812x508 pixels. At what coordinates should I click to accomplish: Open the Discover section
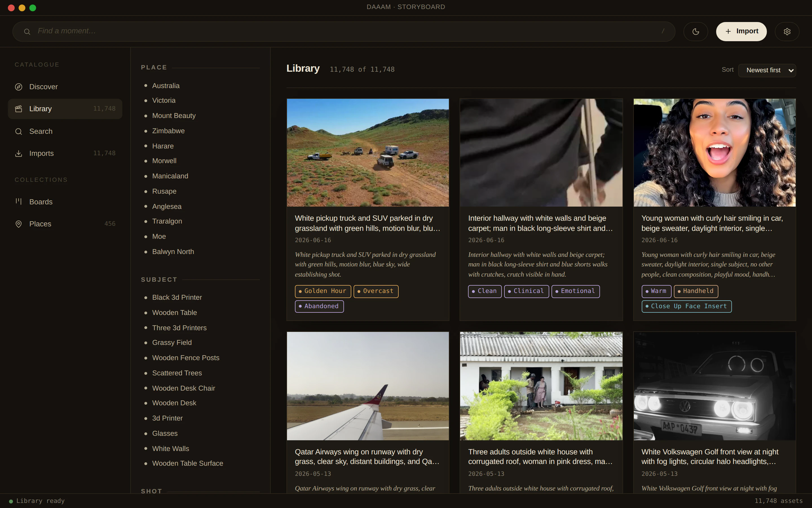point(65,87)
